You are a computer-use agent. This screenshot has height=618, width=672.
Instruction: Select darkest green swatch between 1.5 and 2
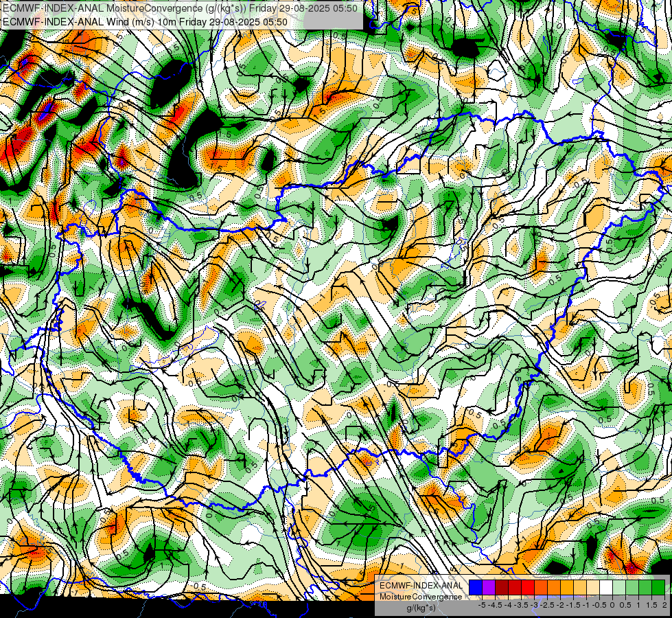(x=658, y=588)
